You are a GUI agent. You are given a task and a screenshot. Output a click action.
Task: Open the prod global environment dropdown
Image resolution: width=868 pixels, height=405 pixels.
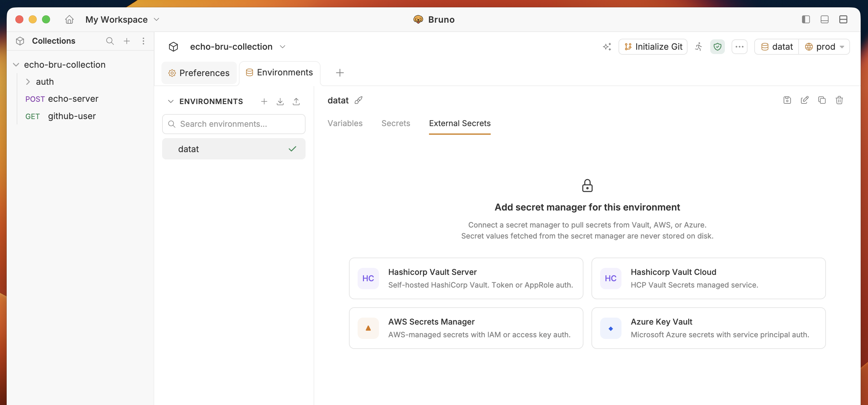(824, 47)
